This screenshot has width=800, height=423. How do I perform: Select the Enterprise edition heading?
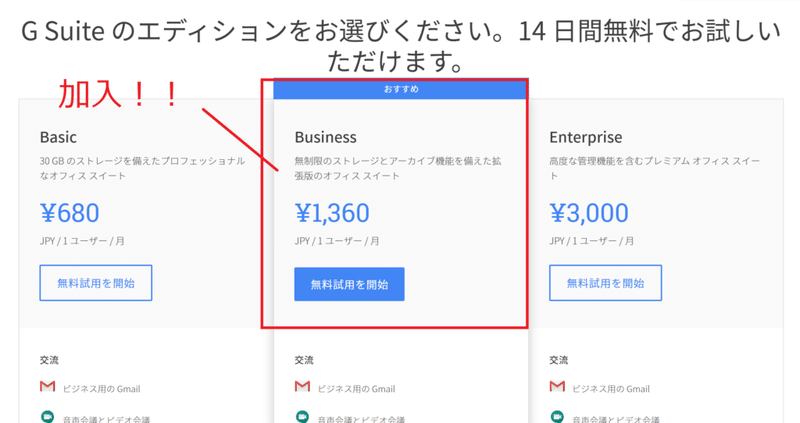(585, 137)
